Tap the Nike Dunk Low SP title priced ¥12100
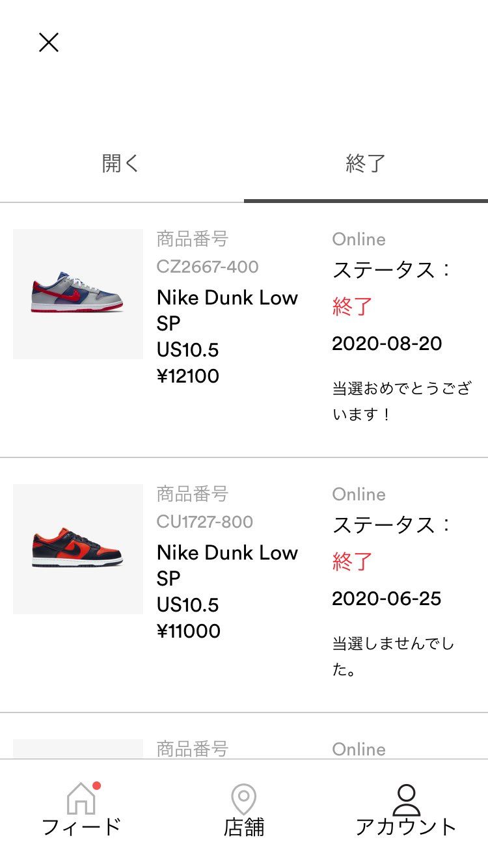This screenshot has width=488, height=868. tap(227, 310)
